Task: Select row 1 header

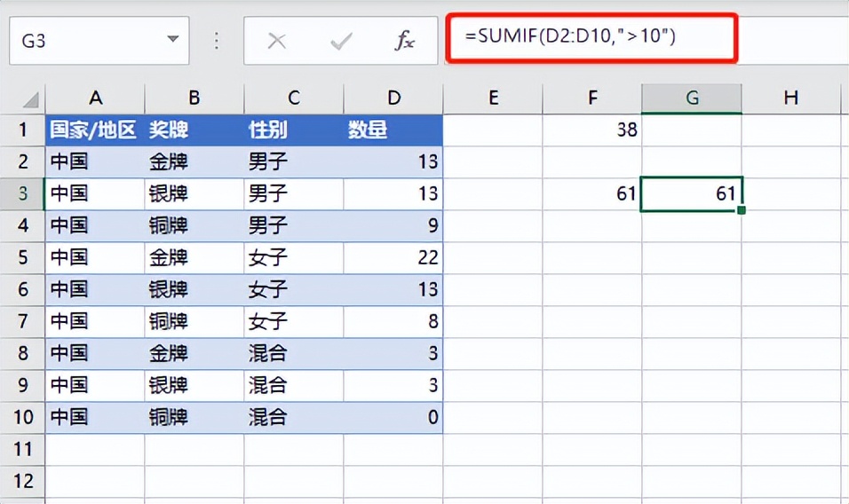Action: (23, 130)
